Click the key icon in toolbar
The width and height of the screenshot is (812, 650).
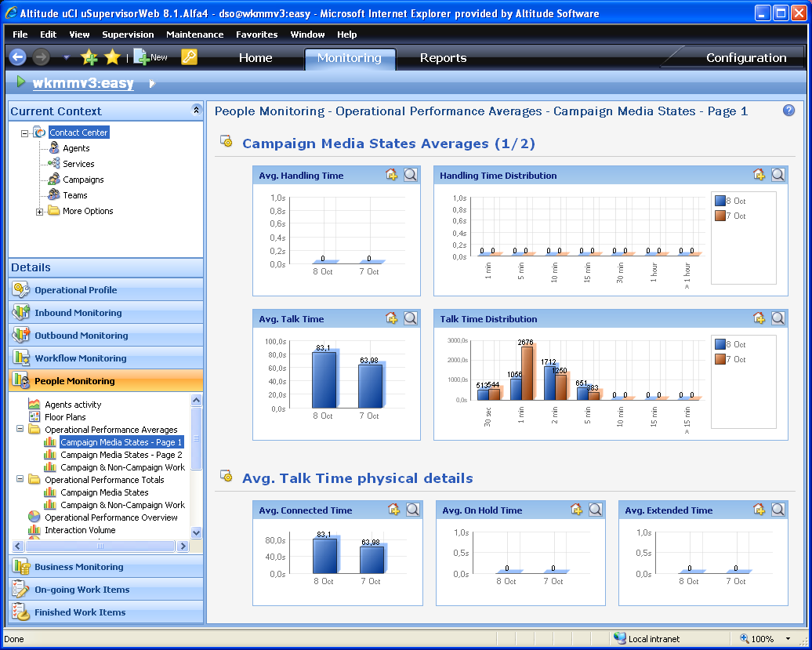tap(189, 57)
